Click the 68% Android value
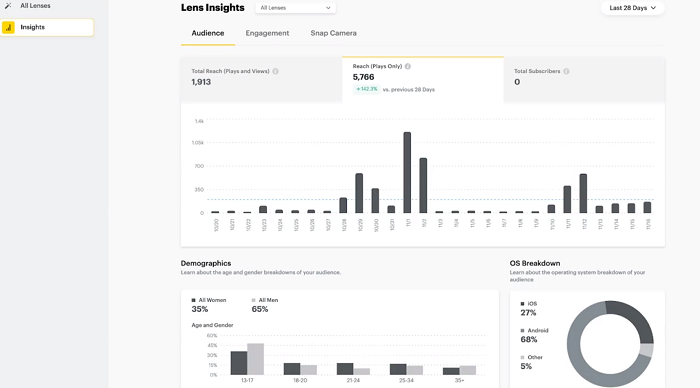Viewport: 700px width, 388px height. pos(529,340)
